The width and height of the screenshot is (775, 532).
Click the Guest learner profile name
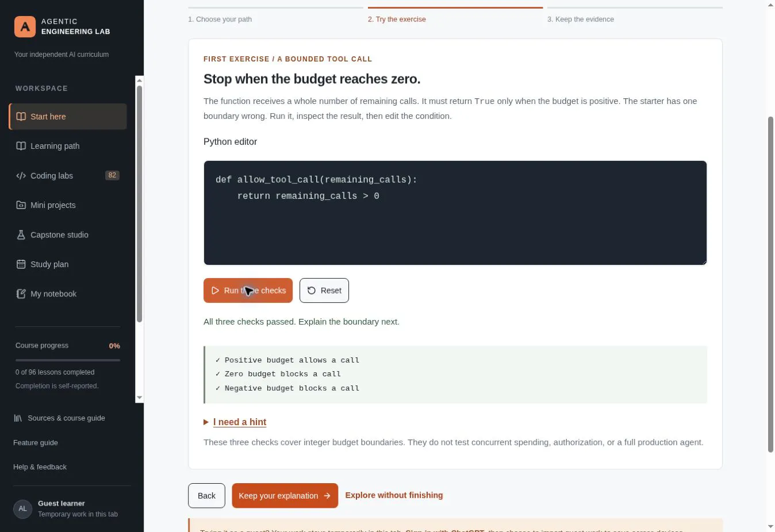[x=62, y=503]
